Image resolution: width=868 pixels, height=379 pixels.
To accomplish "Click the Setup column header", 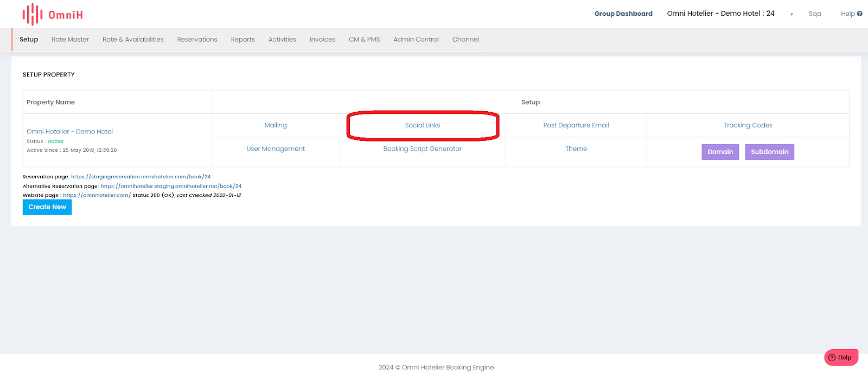I will 531,102.
